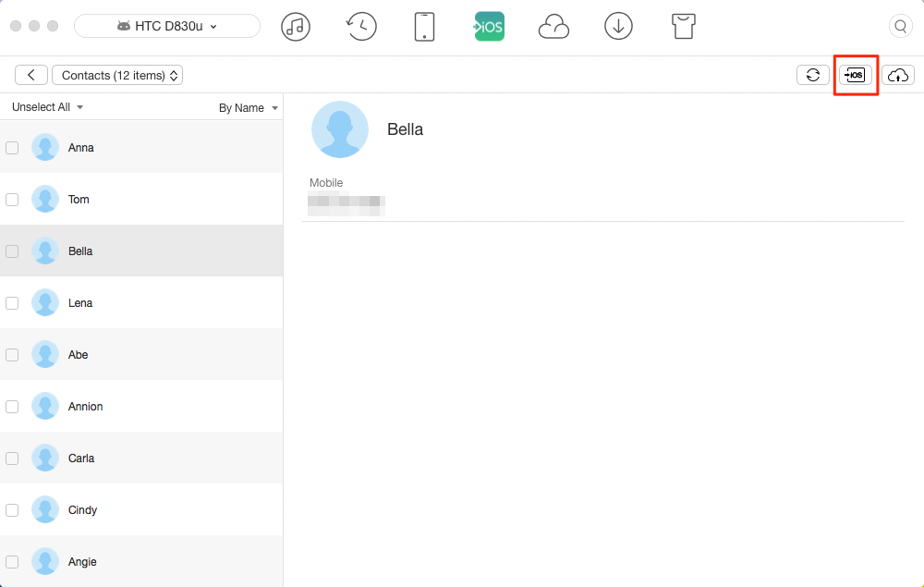Refresh the contacts list

[x=813, y=75]
